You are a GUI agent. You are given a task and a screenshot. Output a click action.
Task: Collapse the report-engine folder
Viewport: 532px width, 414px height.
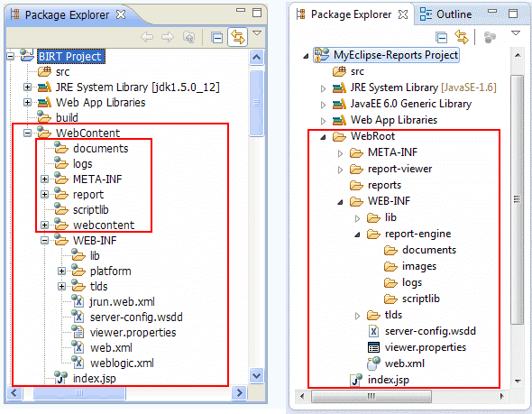(x=357, y=235)
